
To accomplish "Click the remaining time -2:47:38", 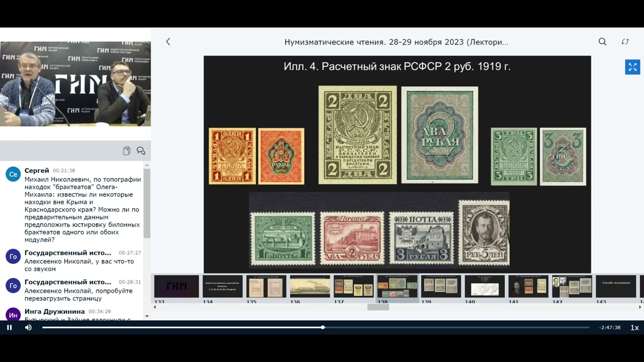I will (610, 327).
